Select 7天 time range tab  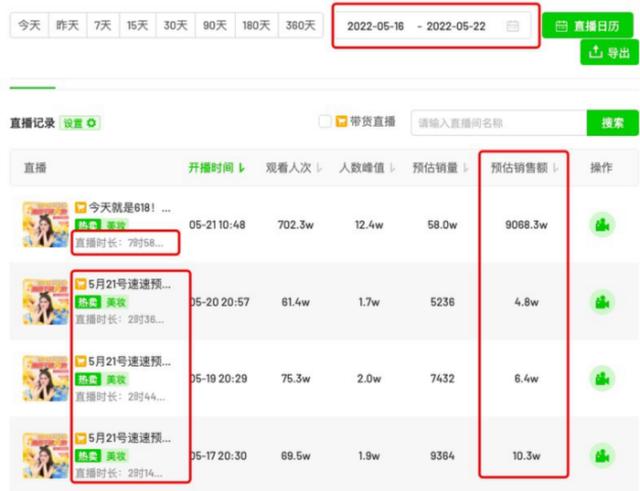coord(103,26)
